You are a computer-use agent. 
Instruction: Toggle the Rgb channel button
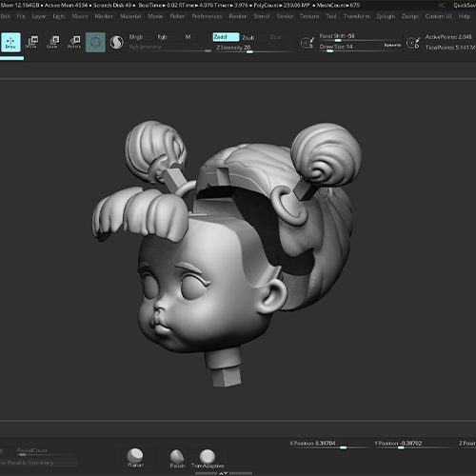click(x=162, y=37)
